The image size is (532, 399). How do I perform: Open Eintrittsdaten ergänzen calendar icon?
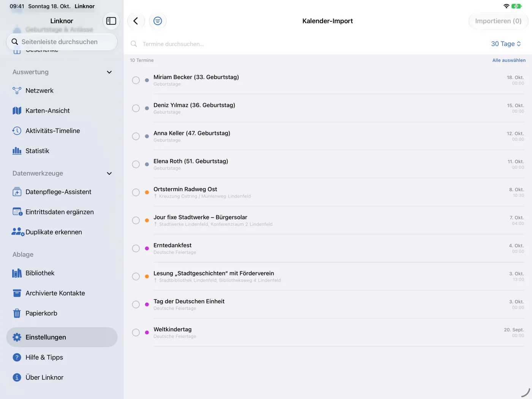17,212
